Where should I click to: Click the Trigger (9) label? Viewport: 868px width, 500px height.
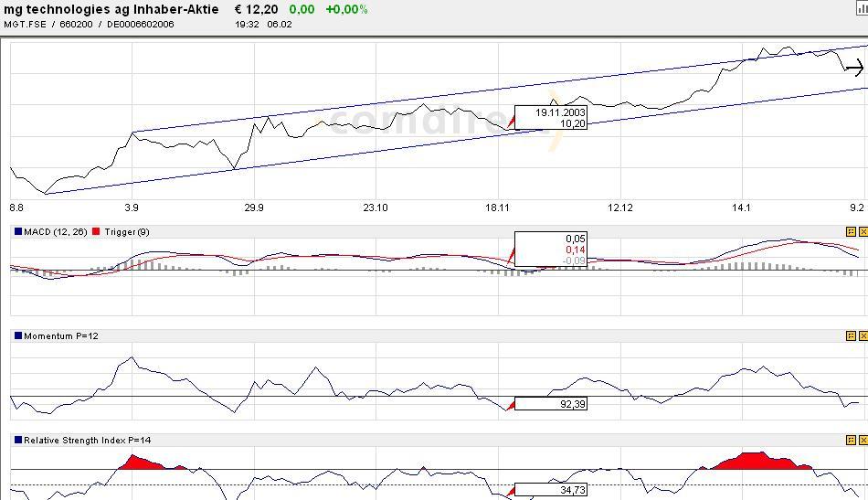click(x=127, y=231)
